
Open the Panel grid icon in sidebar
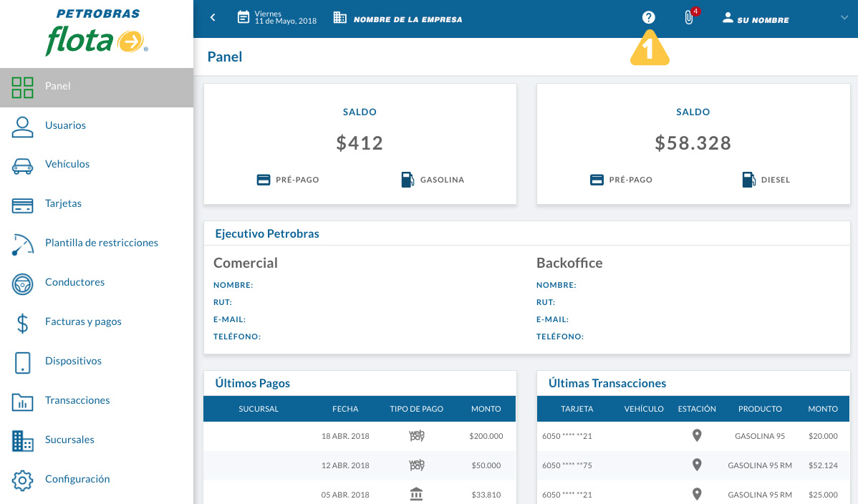click(22, 87)
